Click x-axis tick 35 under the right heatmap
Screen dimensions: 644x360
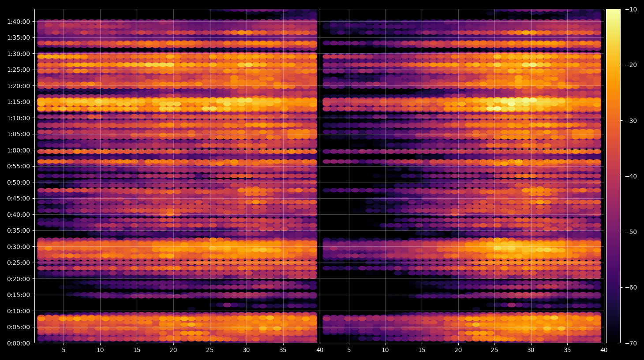pos(567,350)
